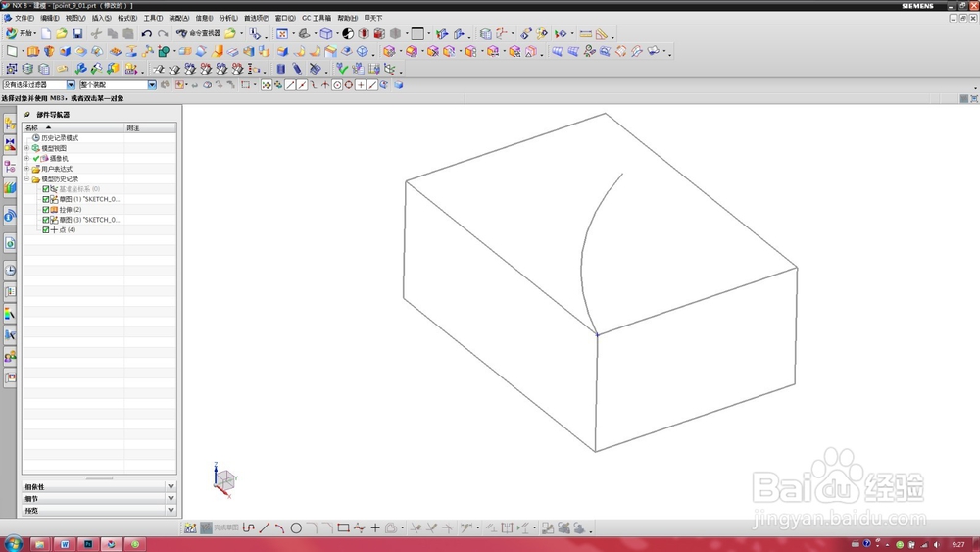The image size is (980, 552).
Task: Toggle the Enable Snap Point icon
Action: coord(267,85)
